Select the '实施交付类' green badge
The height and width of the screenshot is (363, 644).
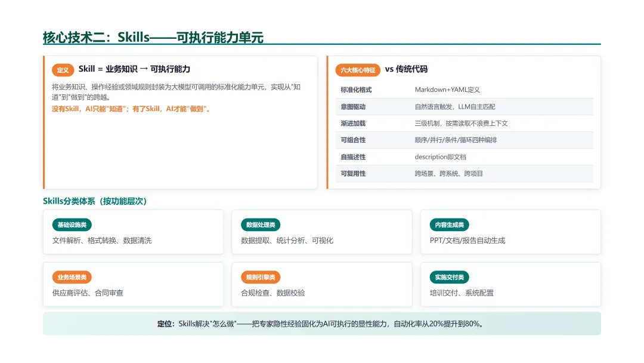(x=450, y=277)
